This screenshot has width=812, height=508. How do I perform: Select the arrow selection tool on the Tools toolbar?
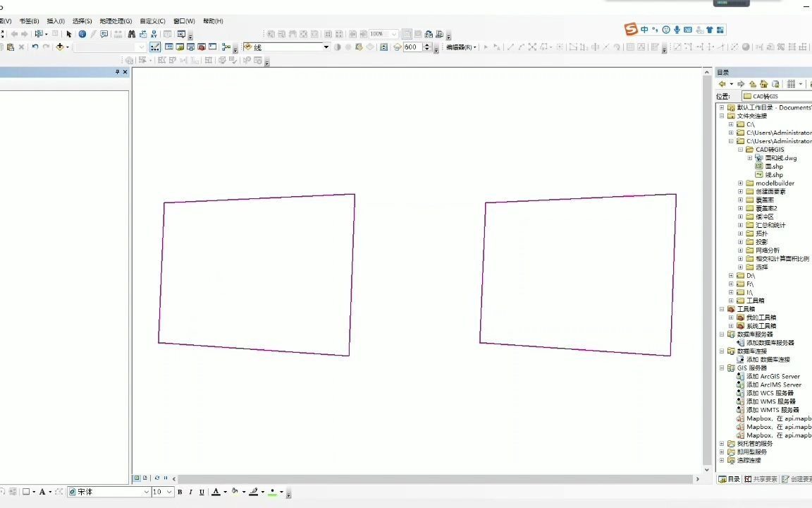[x=68, y=34]
